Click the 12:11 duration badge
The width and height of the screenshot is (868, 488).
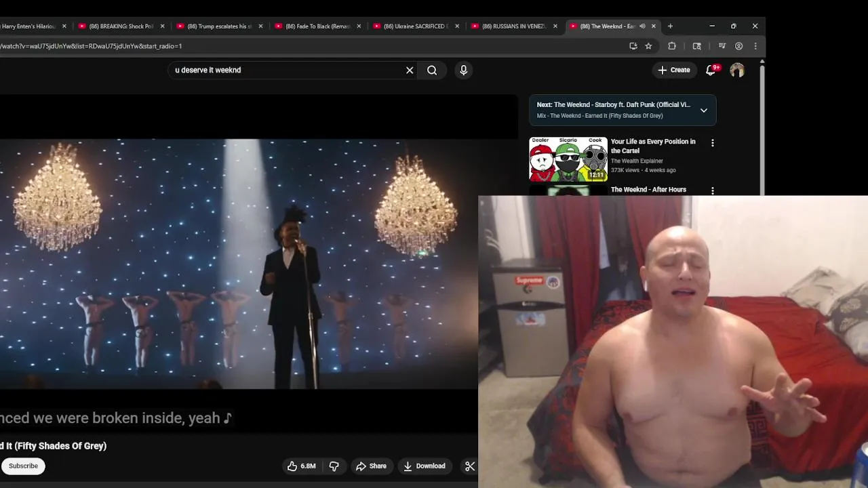coord(596,175)
